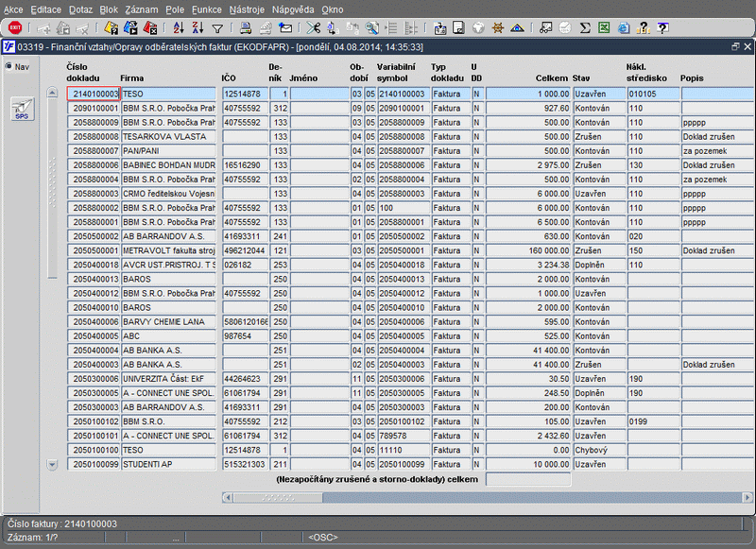Click the Internet Explorer icon

pos(624,28)
